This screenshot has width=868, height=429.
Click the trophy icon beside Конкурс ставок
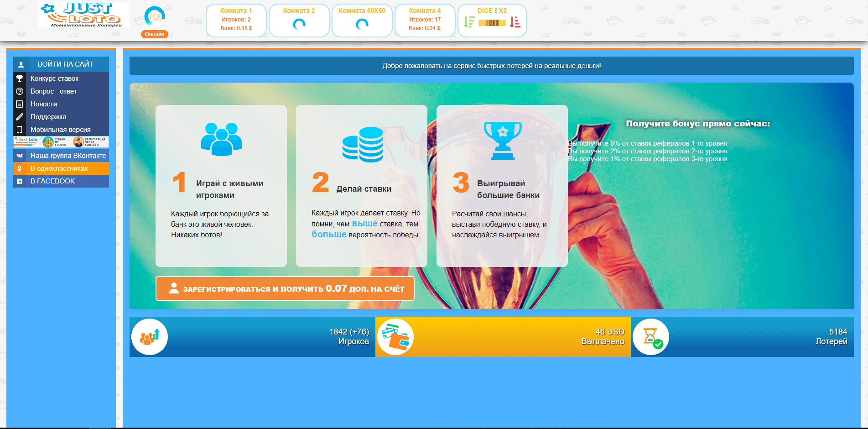pyautogui.click(x=20, y=78)
